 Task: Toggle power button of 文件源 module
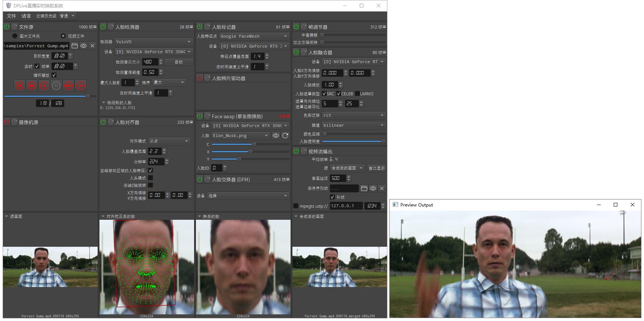[7, 27]
